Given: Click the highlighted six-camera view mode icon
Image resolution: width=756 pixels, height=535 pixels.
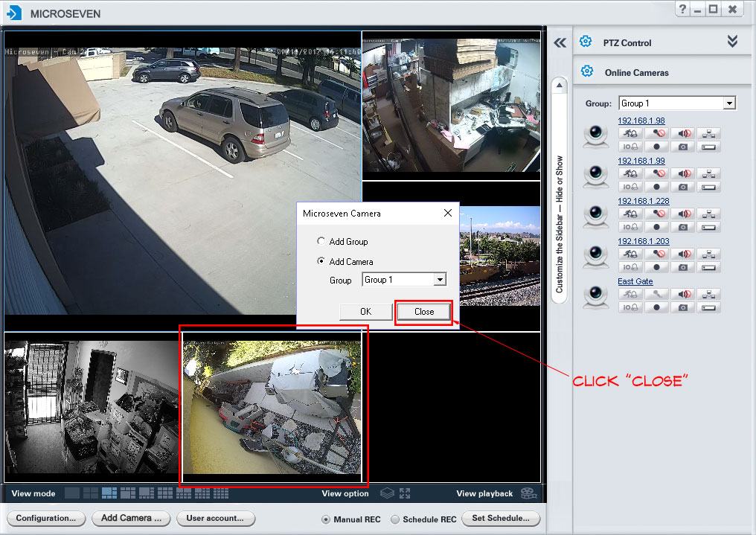Looking at the screenshot, I should (109, 493).
